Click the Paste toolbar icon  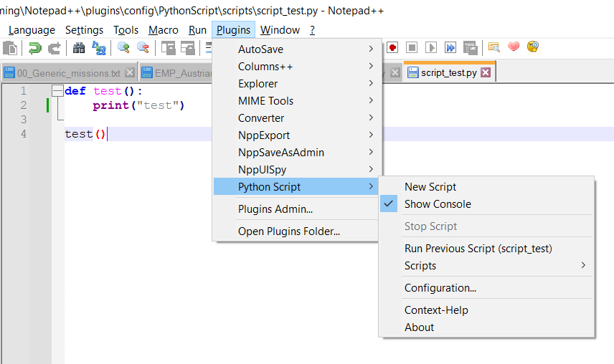(10, 48)
